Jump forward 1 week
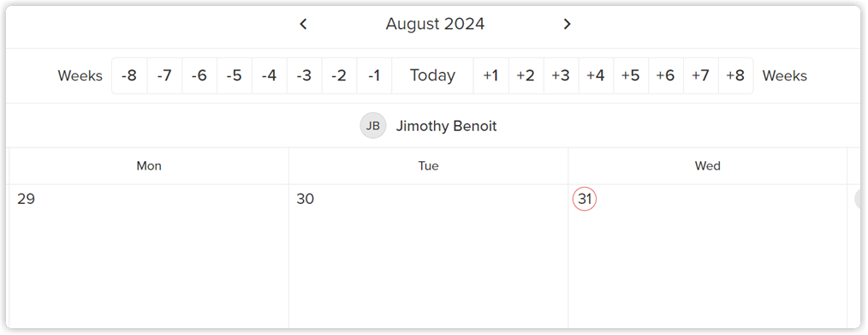The width and height of the screenshot is (868, 335). click(491, 76)
